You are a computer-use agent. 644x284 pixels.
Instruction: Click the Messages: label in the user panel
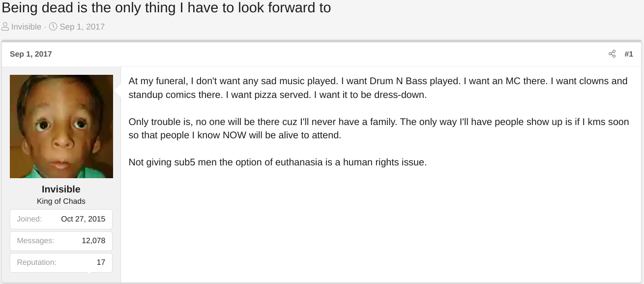click(x=35, y=241)
